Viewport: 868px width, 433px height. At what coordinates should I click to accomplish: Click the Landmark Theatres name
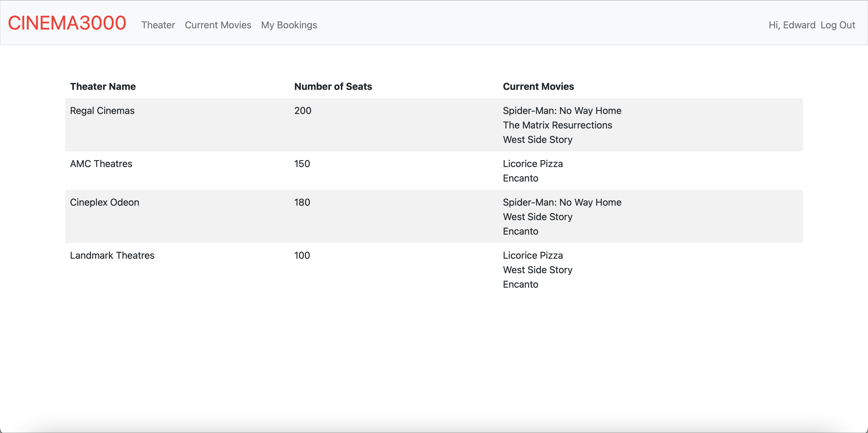[112, 255]
